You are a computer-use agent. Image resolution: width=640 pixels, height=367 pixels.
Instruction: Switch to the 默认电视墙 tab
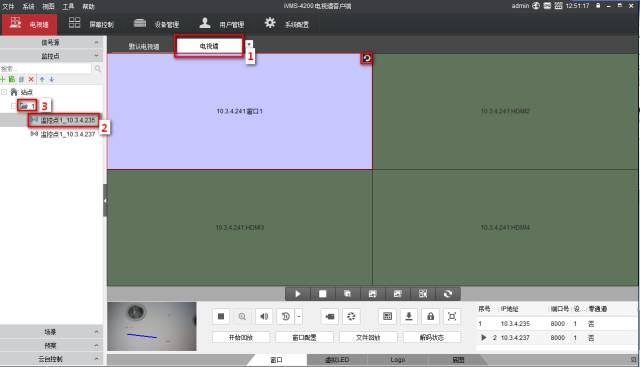coord(144,47)
